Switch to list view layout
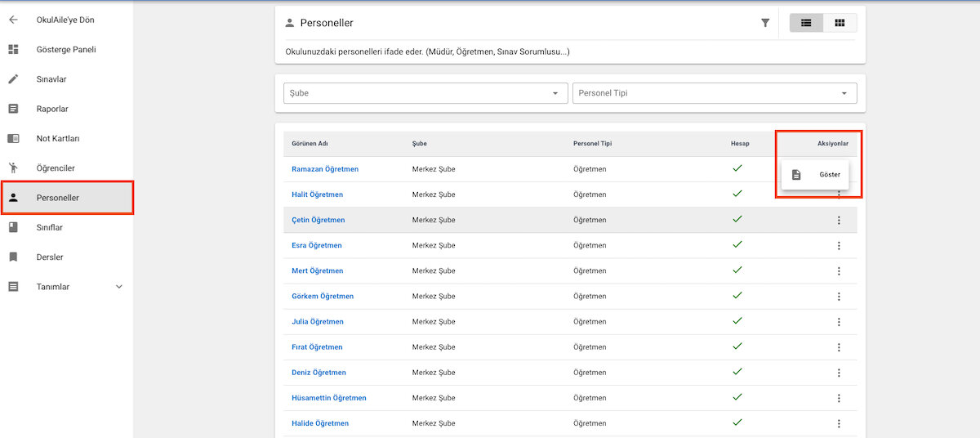This screenshot has height=438, width=980. click(x=806, y=23)
